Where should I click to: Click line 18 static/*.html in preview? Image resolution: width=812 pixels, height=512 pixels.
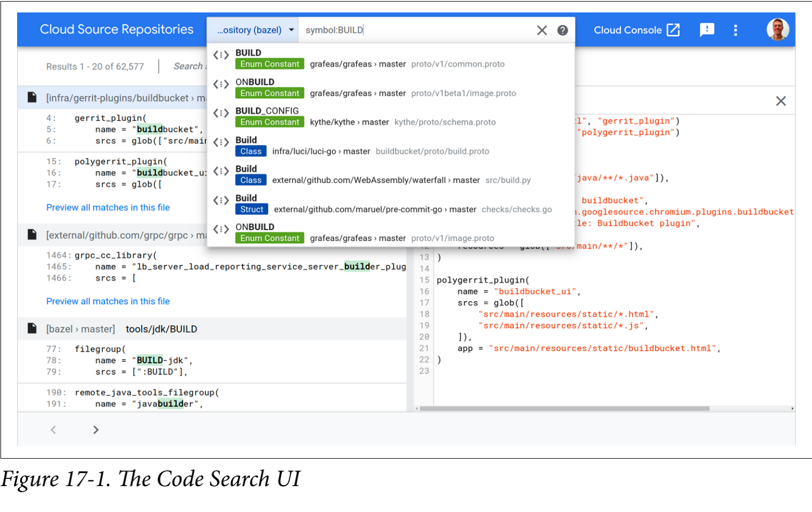[568, 315]
